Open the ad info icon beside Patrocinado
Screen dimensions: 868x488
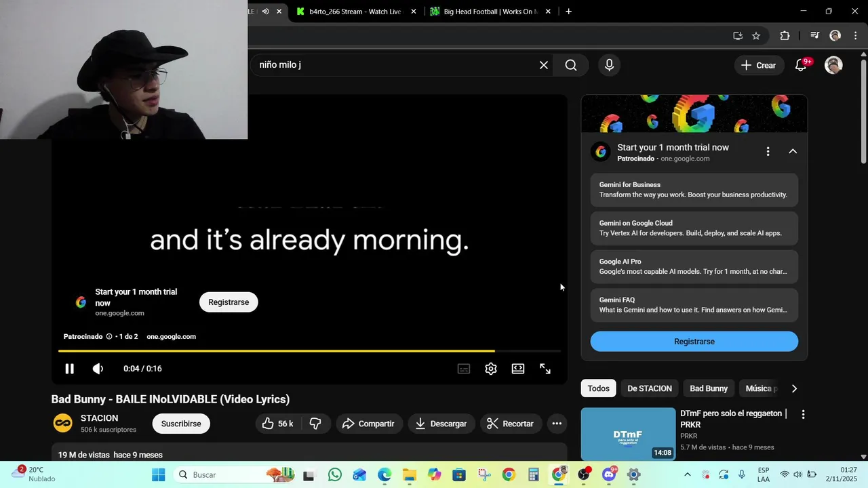tap(109, 337)
